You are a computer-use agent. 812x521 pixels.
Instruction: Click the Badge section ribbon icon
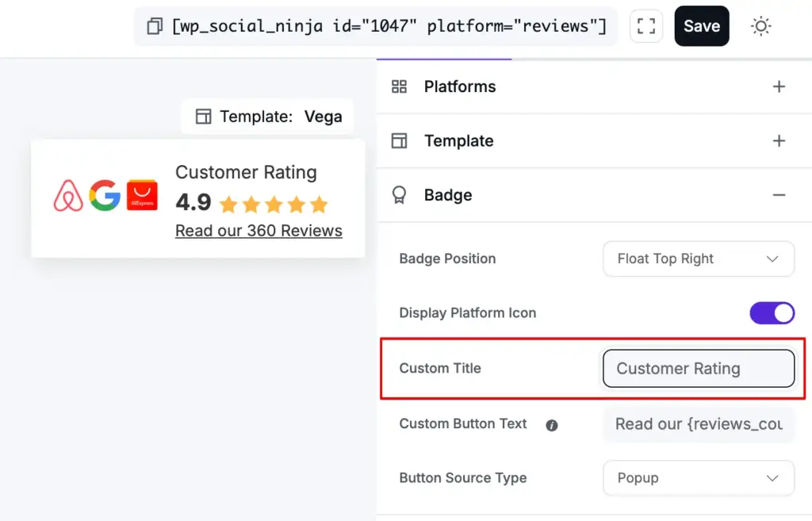[399, 195]
